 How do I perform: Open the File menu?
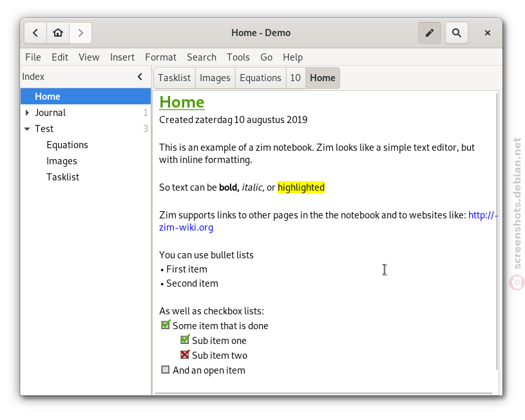coord(33,57)
